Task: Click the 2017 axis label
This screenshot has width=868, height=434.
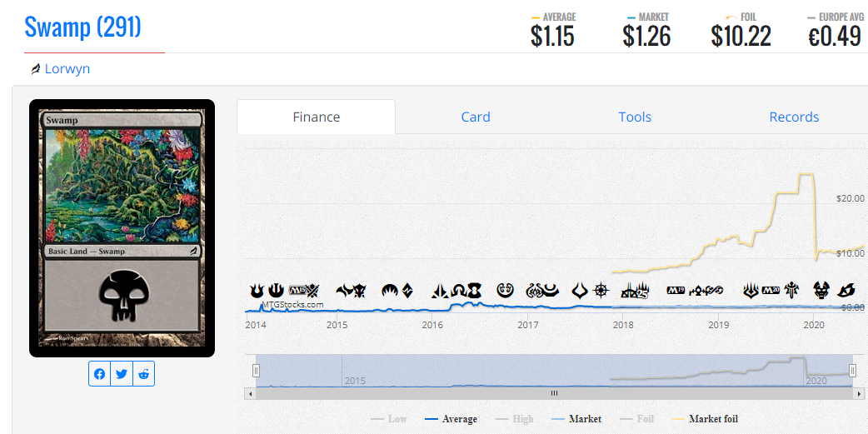Action: [x=528, y=324]
